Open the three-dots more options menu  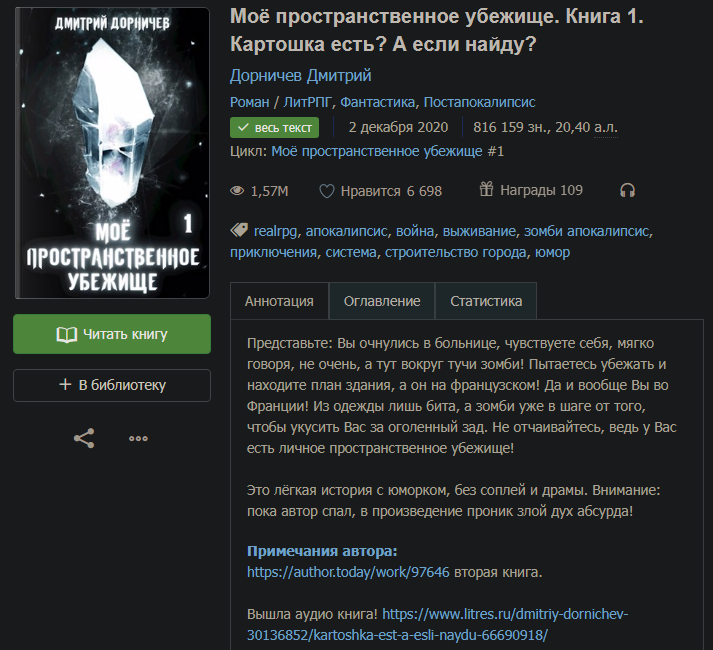click(x=138, y=438)
